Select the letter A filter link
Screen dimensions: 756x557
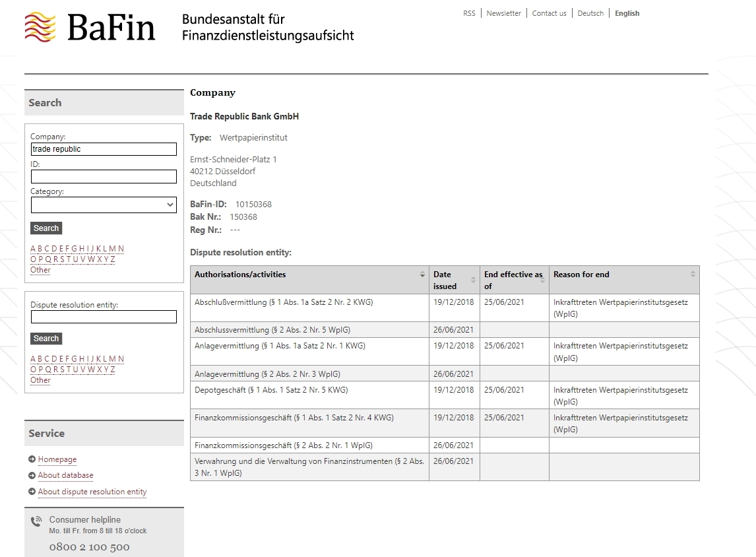pyautogui.click(x=32, y=249)
